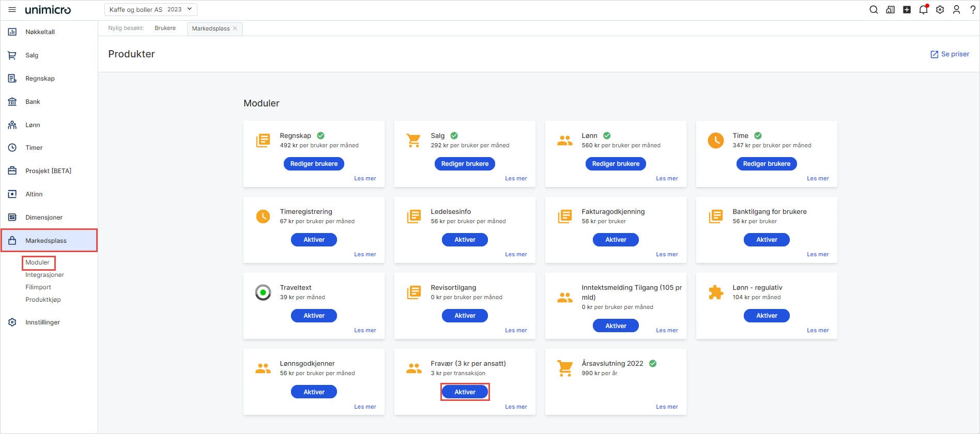Open the search magnifier icon

point(874,10)
